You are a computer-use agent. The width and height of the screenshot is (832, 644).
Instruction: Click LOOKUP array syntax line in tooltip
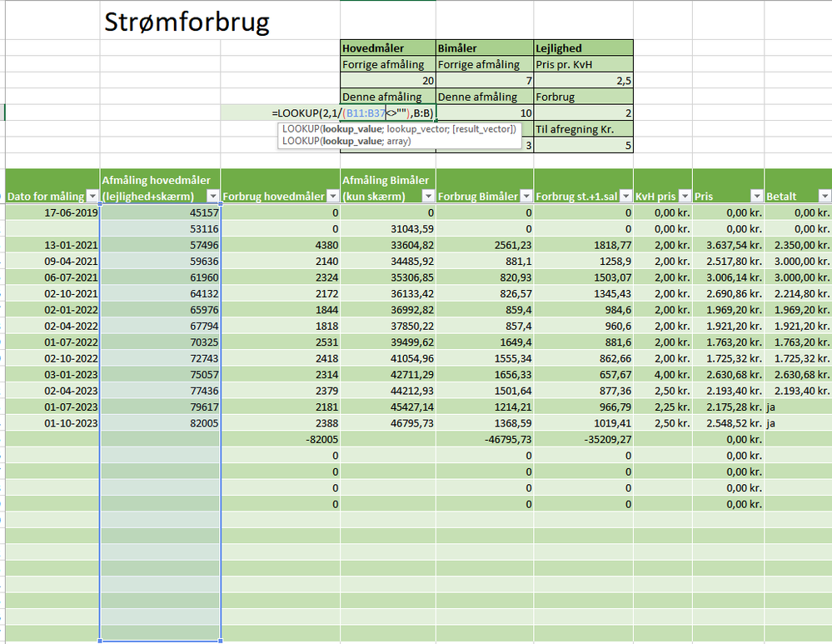point(346,142)
